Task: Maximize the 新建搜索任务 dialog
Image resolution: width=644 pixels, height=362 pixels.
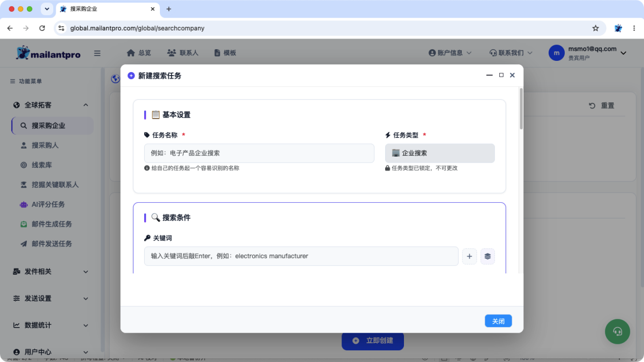Action: (501, 75)
